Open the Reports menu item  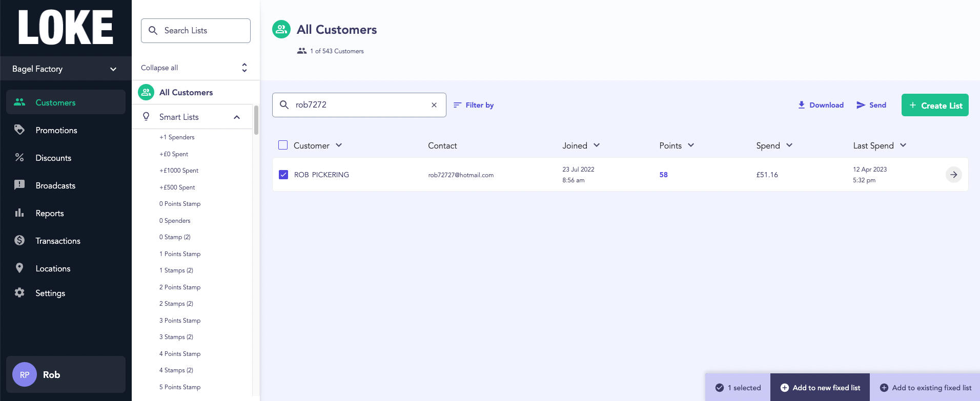tap(66, 213)
